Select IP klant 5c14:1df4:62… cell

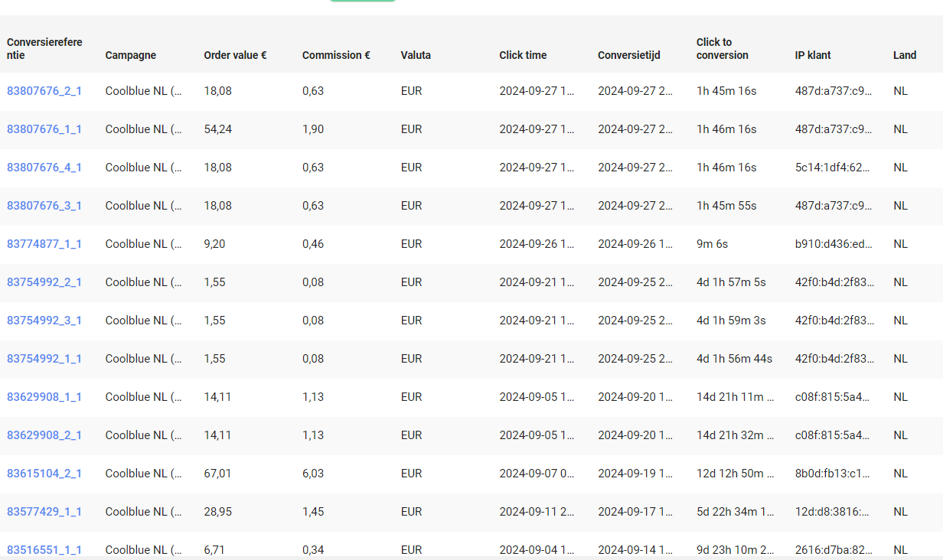click(x=833, y=168)
